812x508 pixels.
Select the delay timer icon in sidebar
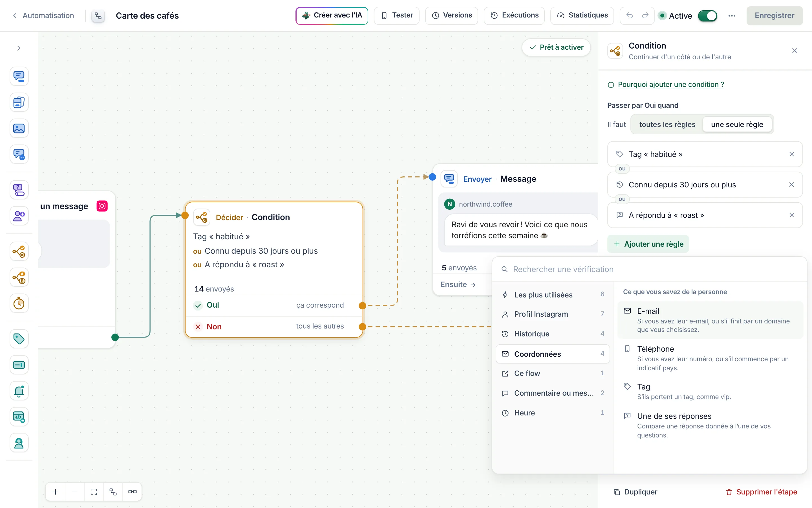tap(19, 303)
